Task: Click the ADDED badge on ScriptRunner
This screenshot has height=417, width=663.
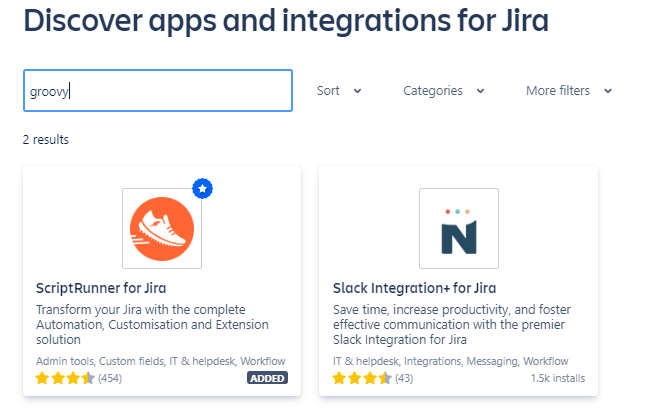Action: pos(267,378)
